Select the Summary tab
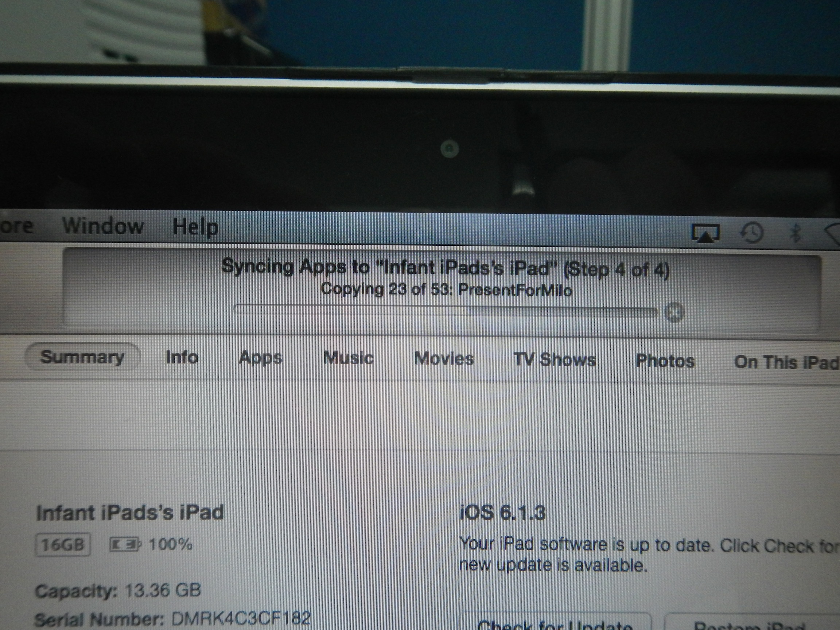The image size is (840, 630). point(82,357)
